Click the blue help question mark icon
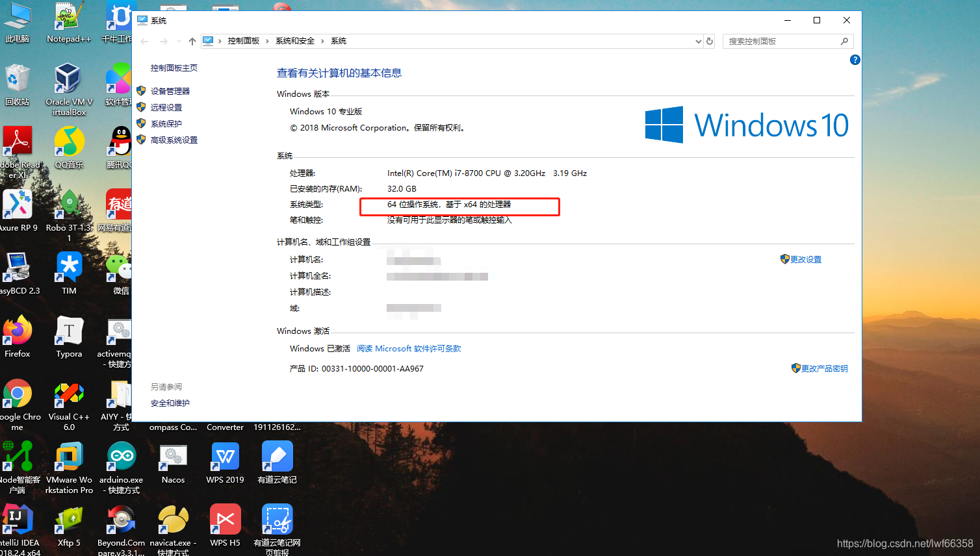This screenshot has height=556, width=980. click(x=855, y=60)
